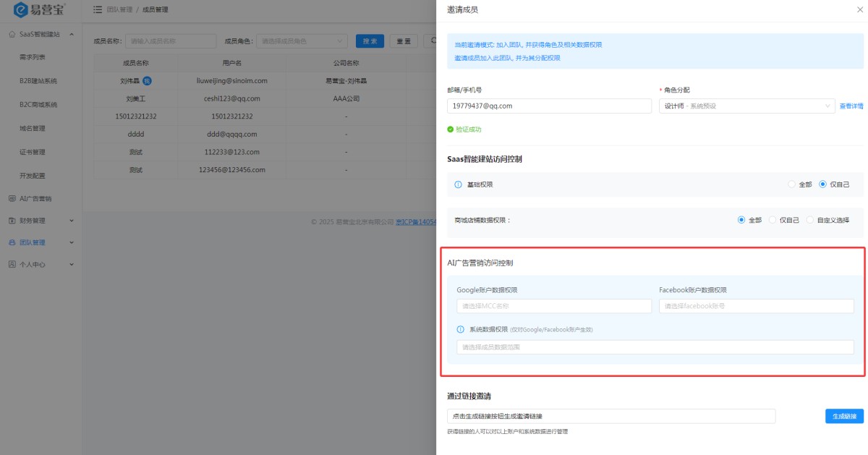The height and width of the screenshot is (455, 868).
Task: Click the 112233@123.com table cell
Action: pyautogui.click(x=232, y=152)
